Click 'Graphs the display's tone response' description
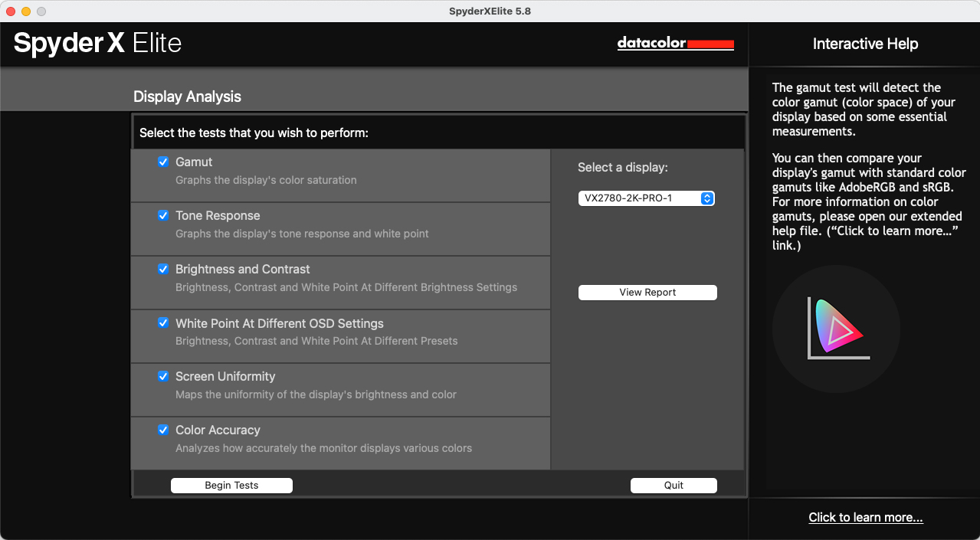This screenshot has width=980, height=540. [302, 234]
